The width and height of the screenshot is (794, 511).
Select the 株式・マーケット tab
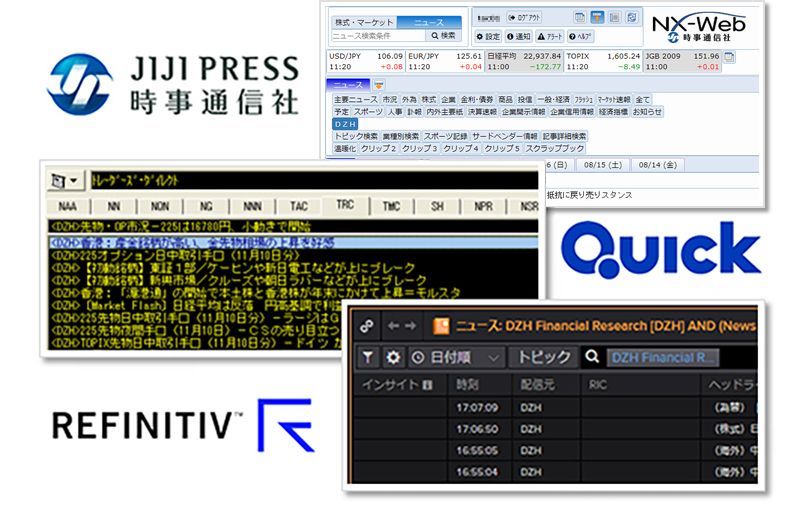(364, 22)
